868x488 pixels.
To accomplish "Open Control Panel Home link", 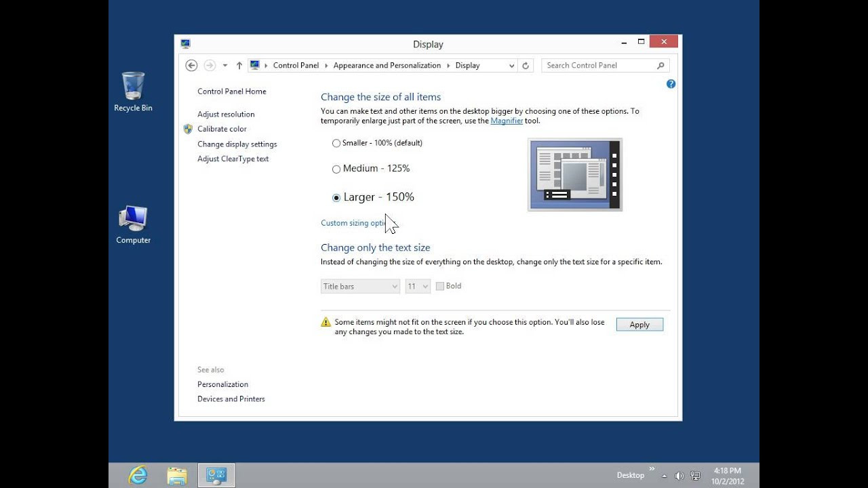I will 232,91.
